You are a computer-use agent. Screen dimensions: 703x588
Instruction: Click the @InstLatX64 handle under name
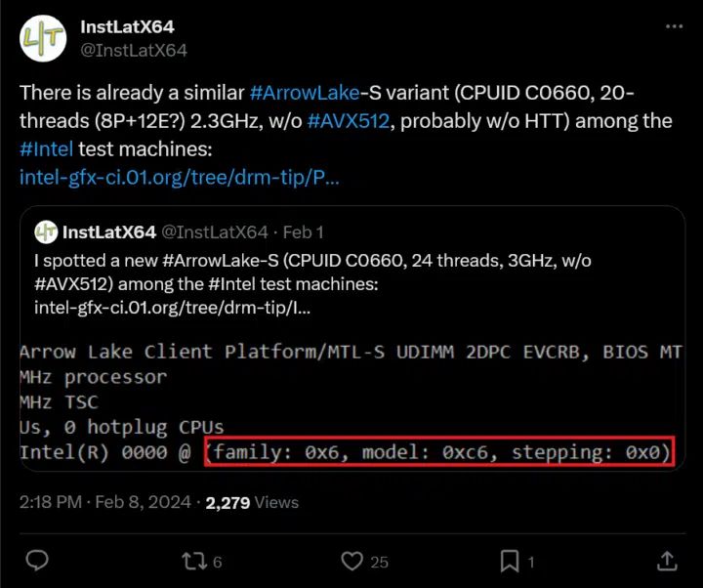click(x=134, y=49)
